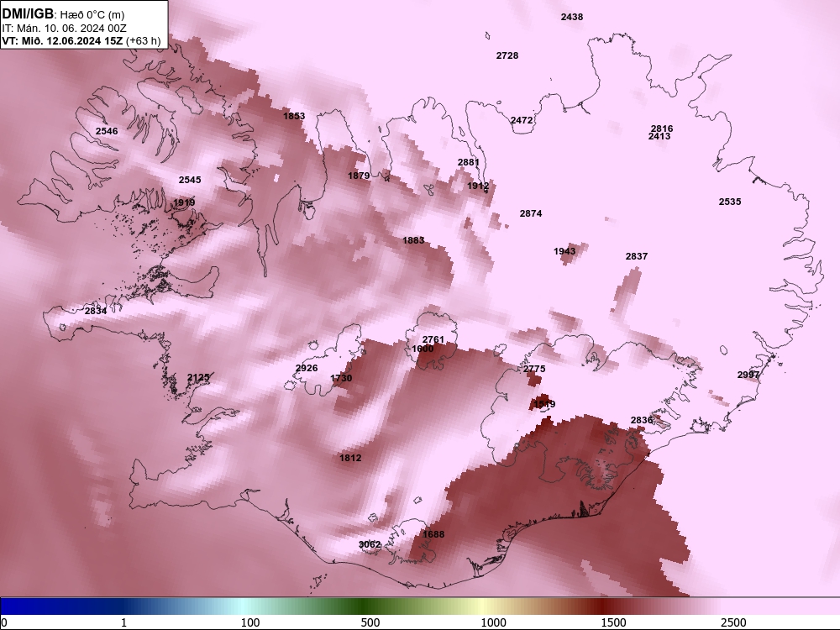Image resolution: width=840 pixels, height=630 pixels.
Task: Select the 2438 height value
Action: (x=571, y=17)
